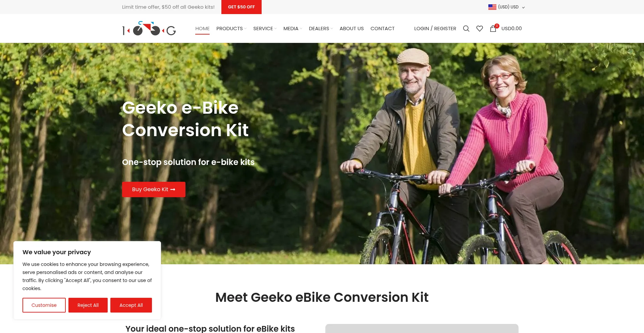Open the About Us page
644x333 pixels.
352,29
